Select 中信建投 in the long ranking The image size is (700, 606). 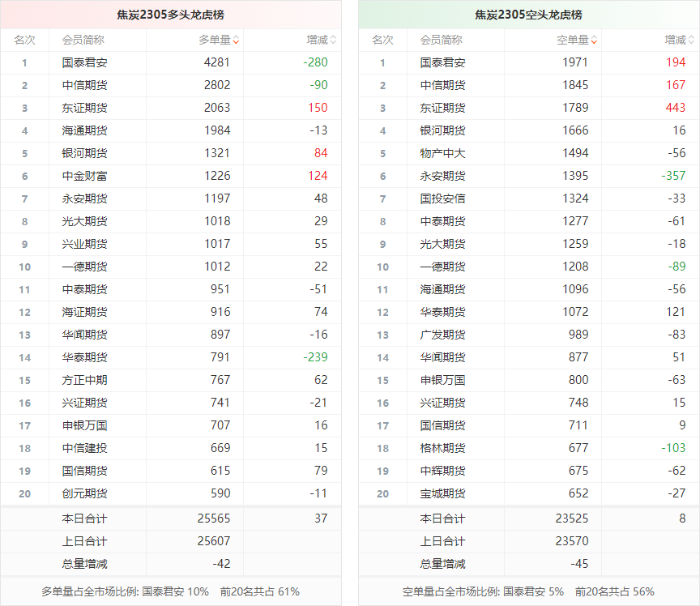(x=84, y=448)
